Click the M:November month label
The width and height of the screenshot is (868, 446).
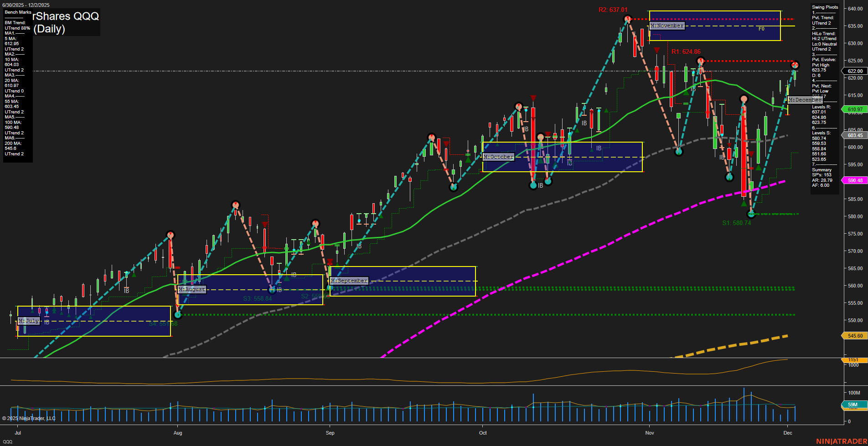click(667, 26)
